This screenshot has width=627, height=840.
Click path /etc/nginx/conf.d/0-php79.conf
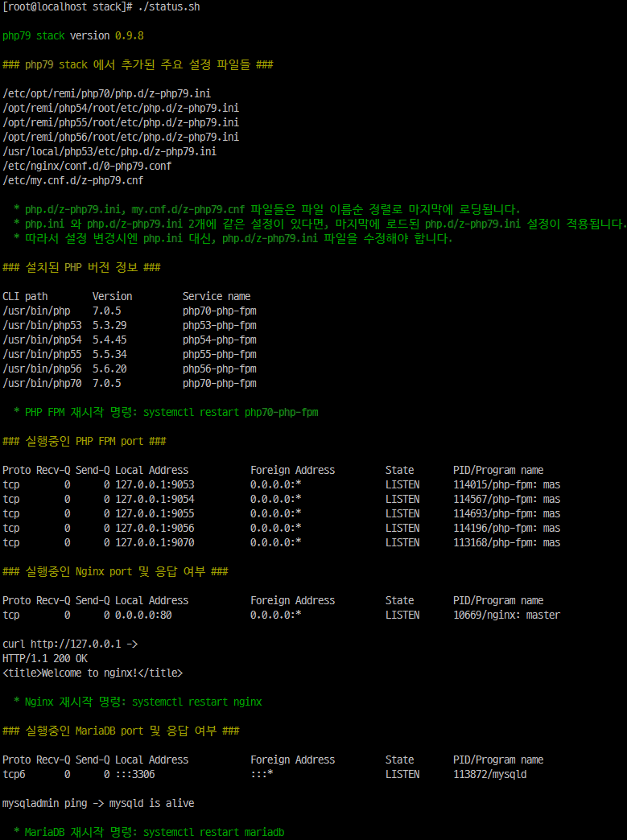click(x=87, y=166)
